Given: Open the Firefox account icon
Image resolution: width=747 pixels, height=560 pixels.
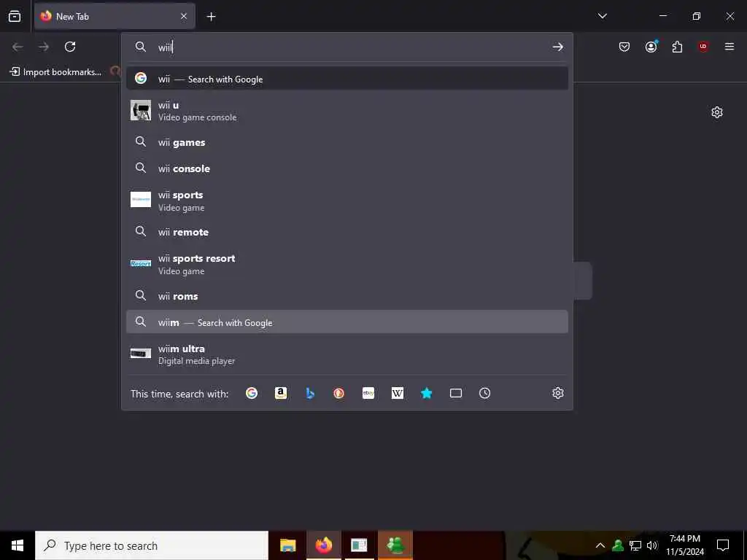Looking at the screenshot, I should coord(651,47).
